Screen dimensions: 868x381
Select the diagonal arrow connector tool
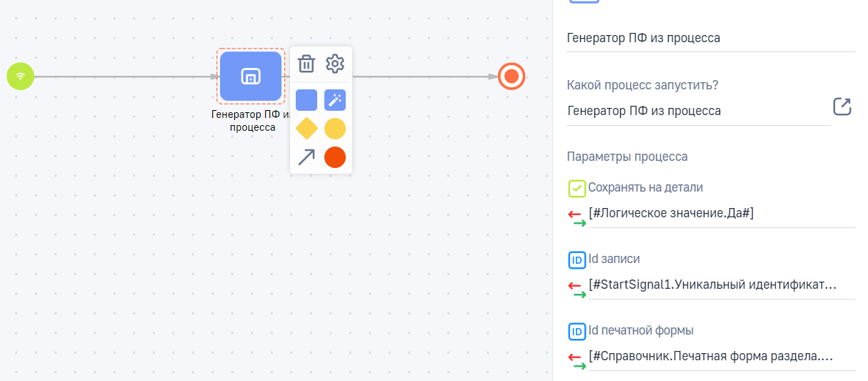coord(306,157)
